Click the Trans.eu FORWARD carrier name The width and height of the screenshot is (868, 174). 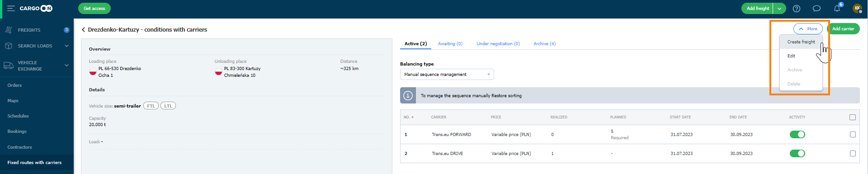(451, 135)
